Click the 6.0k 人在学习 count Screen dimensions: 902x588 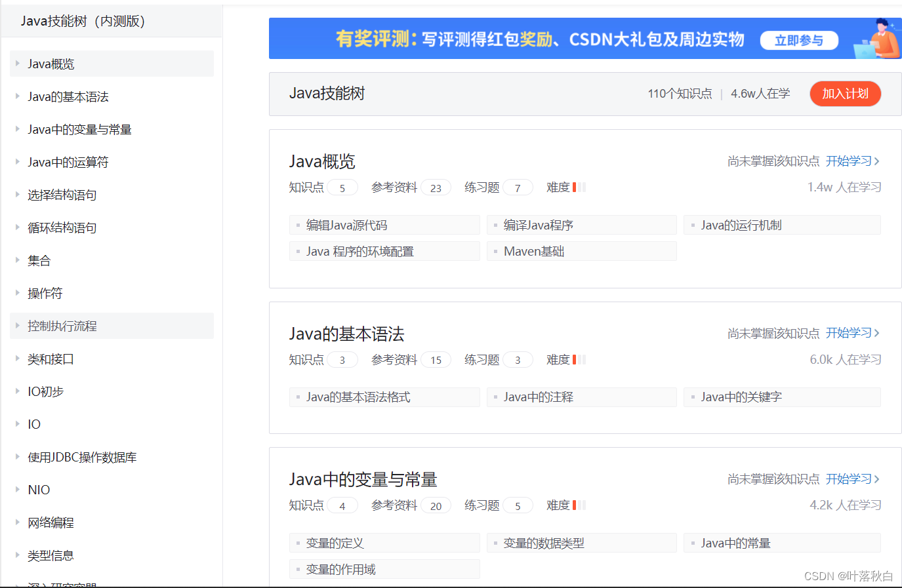point(846,360)
